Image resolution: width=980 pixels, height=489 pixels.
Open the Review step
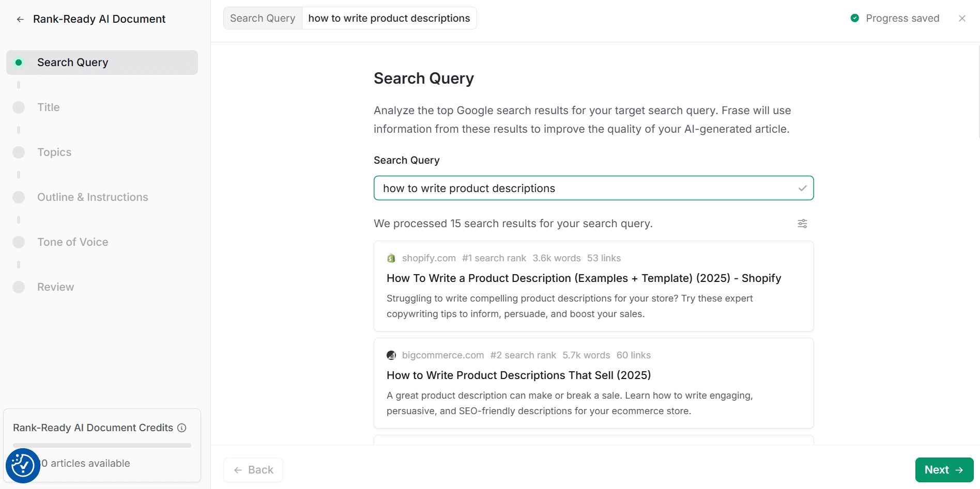(55, 287)
